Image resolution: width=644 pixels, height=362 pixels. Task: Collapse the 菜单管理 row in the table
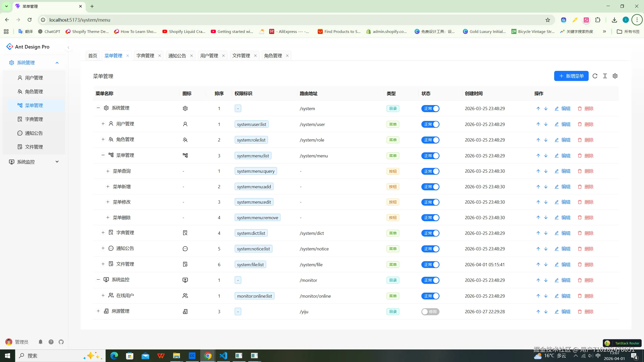[x=103, y=155]
